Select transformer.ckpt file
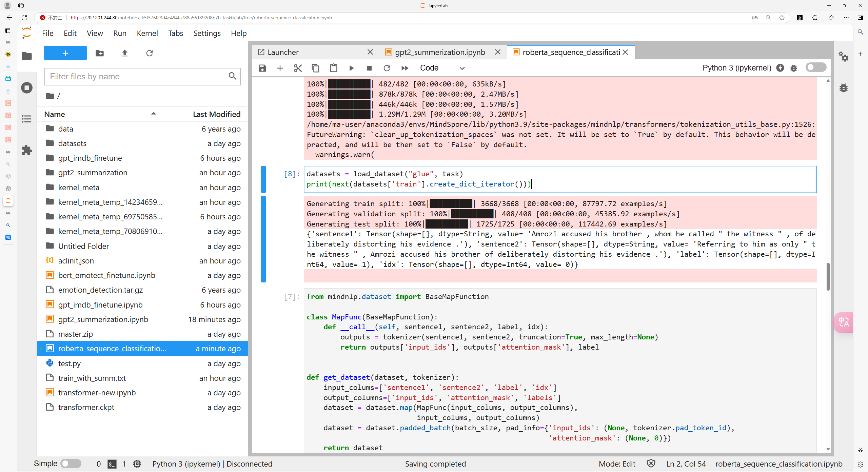The image size is (868, 472). click(142, 407)
